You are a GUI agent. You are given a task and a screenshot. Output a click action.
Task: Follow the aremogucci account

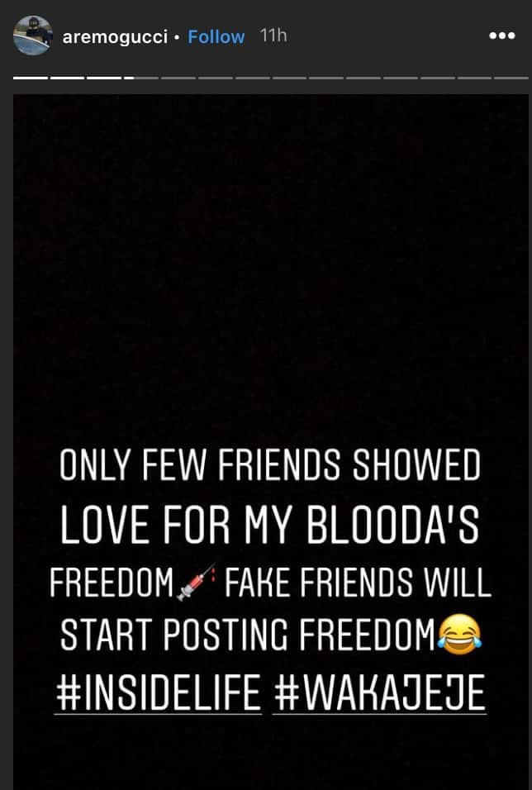point(216,37)
